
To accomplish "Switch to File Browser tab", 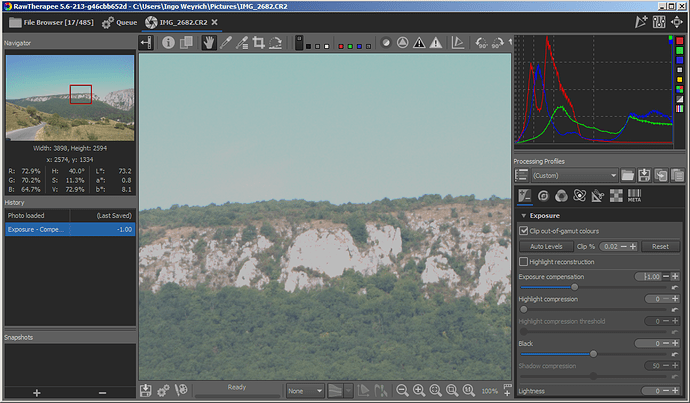I will tap(50, 21).
